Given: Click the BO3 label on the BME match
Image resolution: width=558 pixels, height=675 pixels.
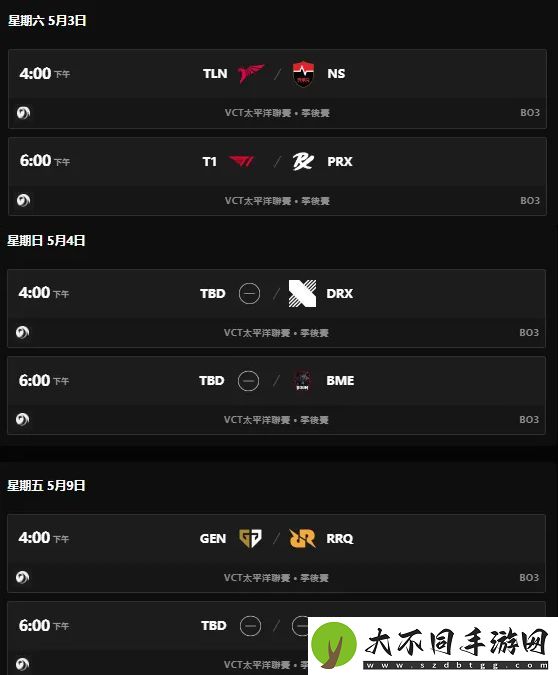Looking at the screenshot, I should coord(529,420).
